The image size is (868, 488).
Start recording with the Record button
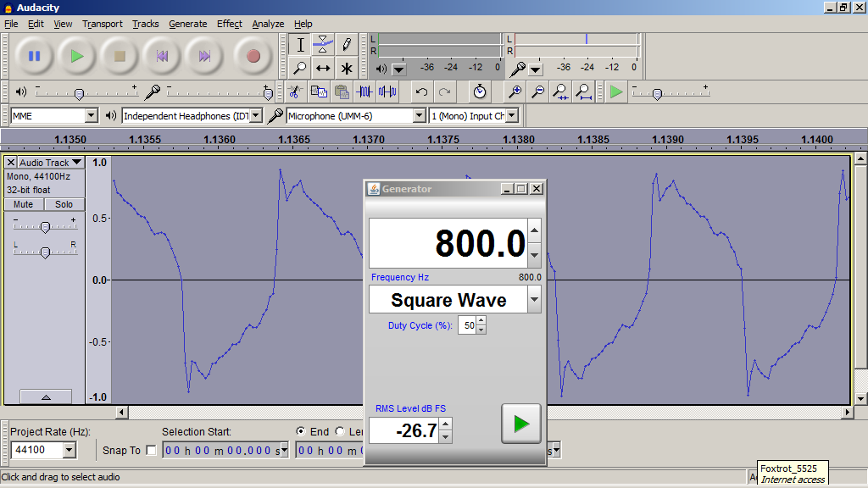pos(253,56)
